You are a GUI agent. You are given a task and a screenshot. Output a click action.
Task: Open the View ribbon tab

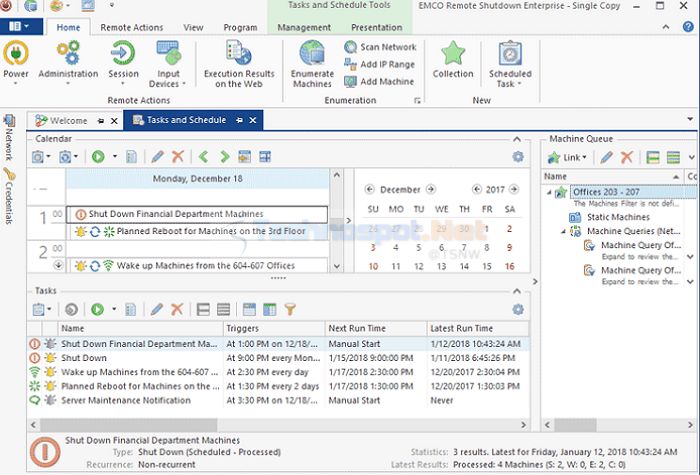(x=193, y=27)
